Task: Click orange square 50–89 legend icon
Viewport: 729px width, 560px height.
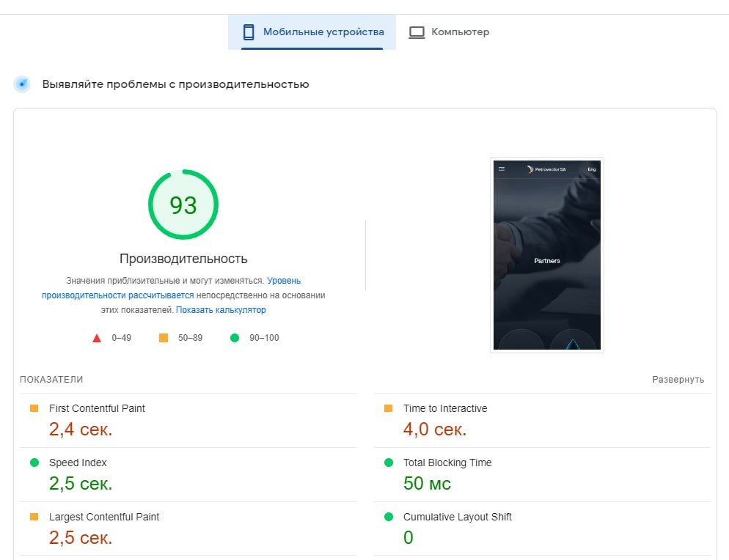Action: [x=164, y=338]
